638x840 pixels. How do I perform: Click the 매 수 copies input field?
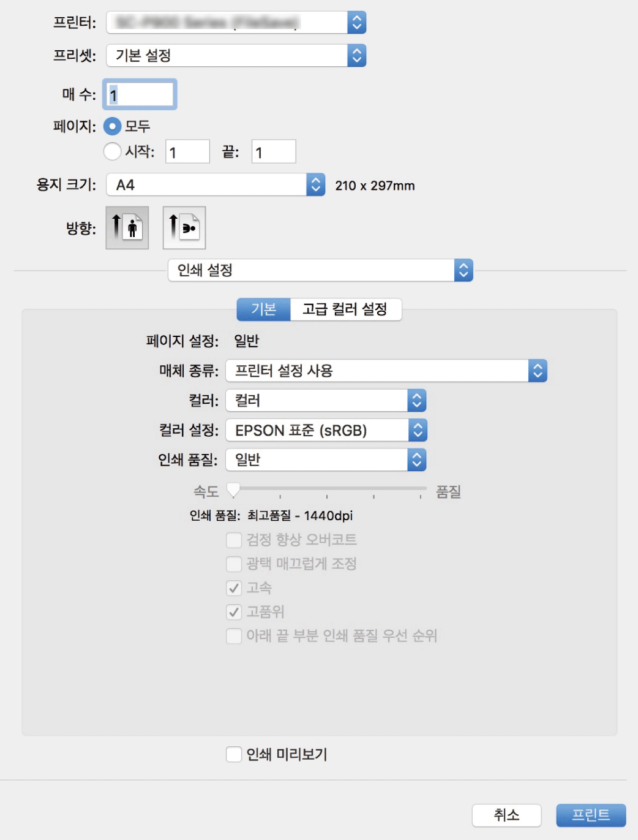coord(140,95)
